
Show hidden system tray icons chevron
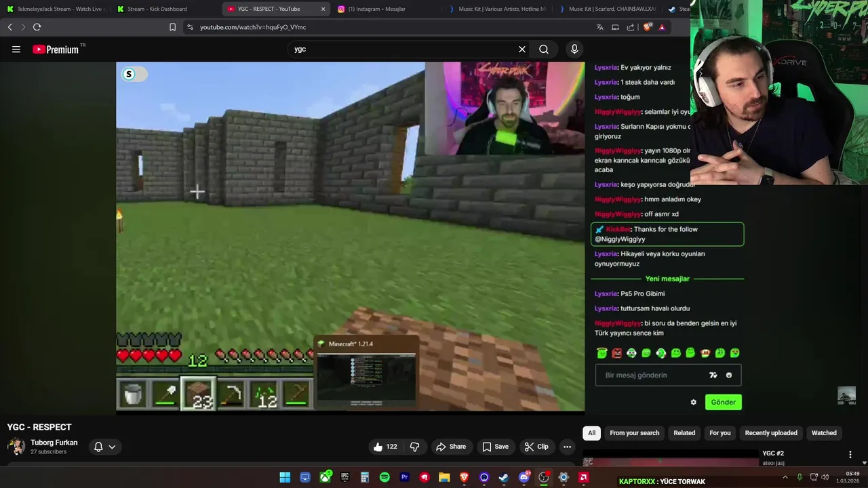pyautogui.click(x=785, y=477)
